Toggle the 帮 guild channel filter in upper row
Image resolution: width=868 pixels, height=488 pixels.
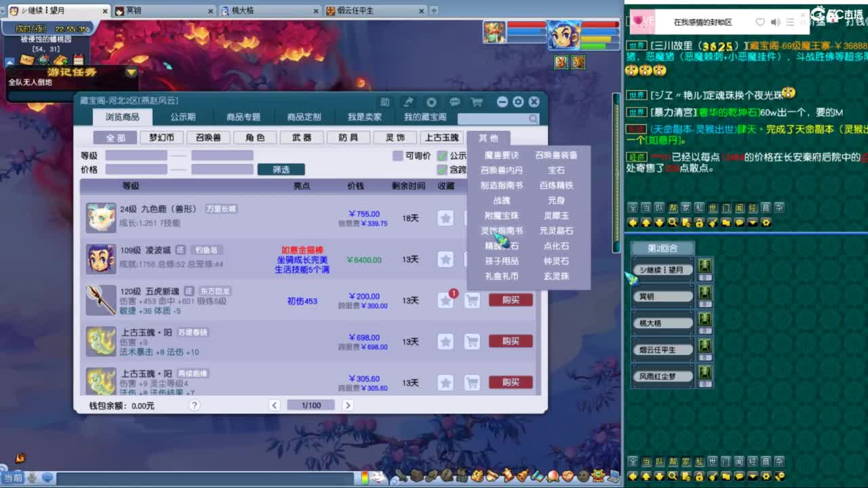[673, 208]
